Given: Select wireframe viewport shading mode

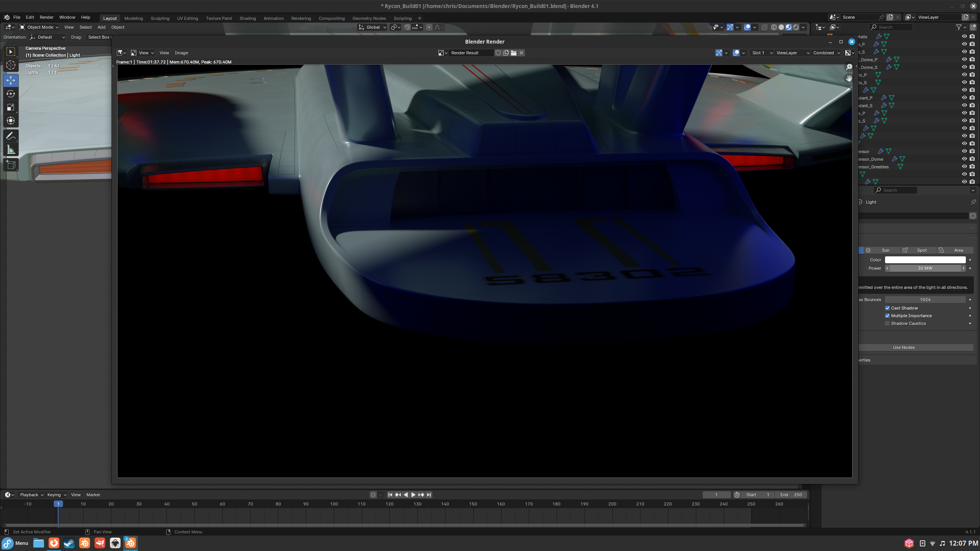Looking at the screenshot, I should 774,27.
